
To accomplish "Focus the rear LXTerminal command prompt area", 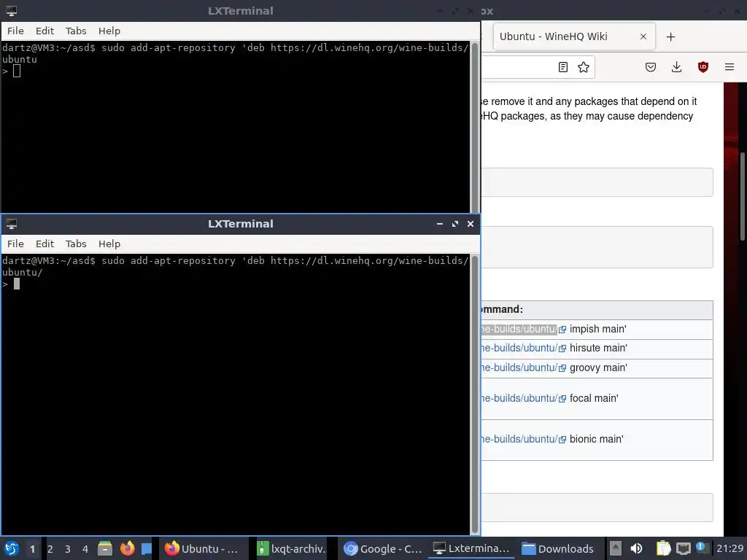I will pos(236,127).
